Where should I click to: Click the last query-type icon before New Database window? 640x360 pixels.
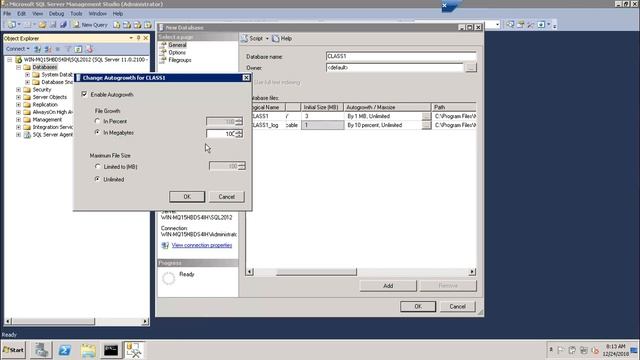click(x=148, y=25)
